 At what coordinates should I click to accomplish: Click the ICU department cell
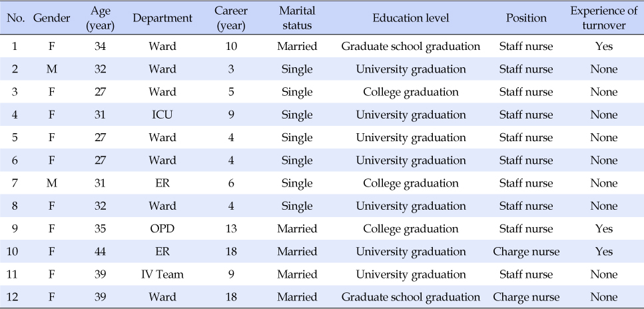[162, 115]
